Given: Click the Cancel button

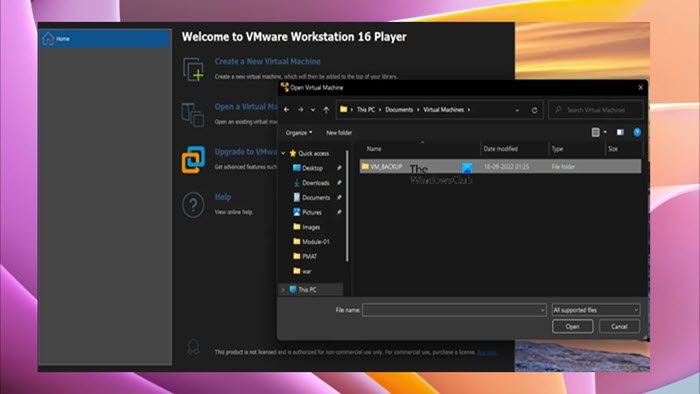Looking at the screenshot, I should click(x=619, y=326).
